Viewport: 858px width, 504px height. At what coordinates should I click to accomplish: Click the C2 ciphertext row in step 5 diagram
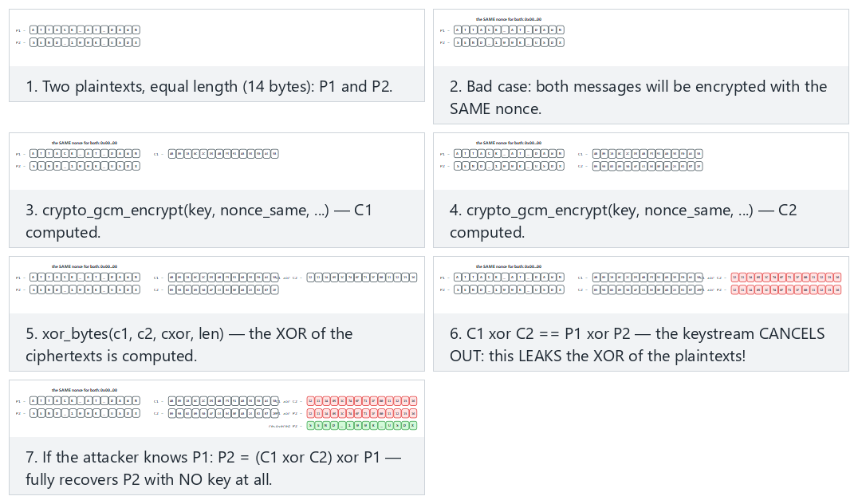click(x=223, y=289)
